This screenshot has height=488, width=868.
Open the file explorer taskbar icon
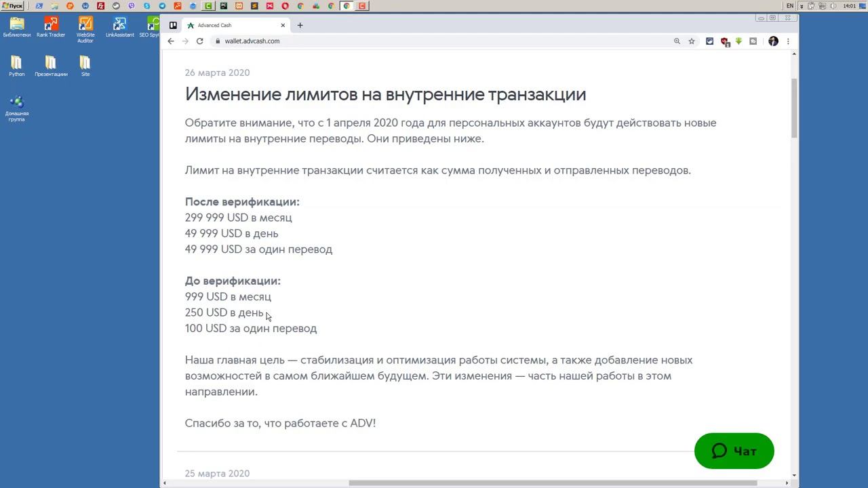point(54,6)
